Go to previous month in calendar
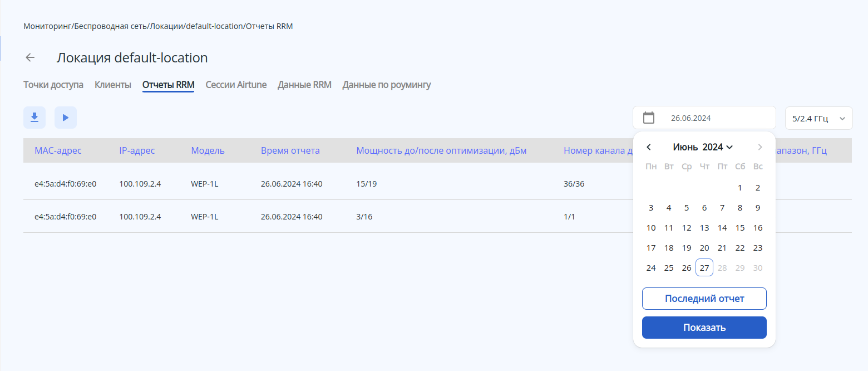 click(x=649, y=147)
